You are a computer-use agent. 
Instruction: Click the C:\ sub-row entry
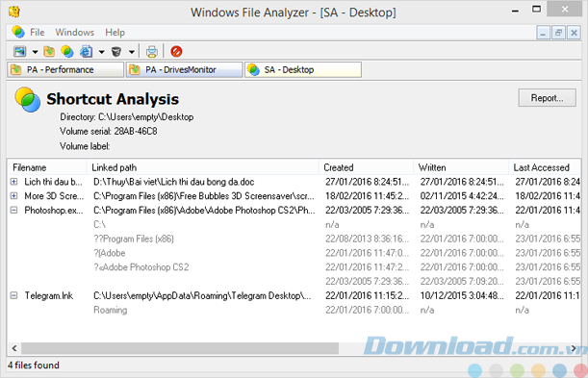[x=100, y=225]
